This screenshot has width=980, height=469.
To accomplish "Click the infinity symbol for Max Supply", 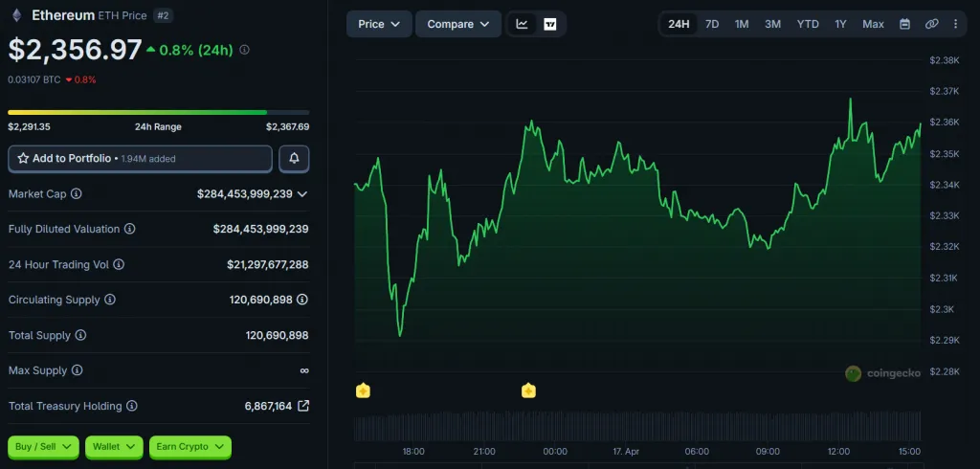I will pos(304,370).
